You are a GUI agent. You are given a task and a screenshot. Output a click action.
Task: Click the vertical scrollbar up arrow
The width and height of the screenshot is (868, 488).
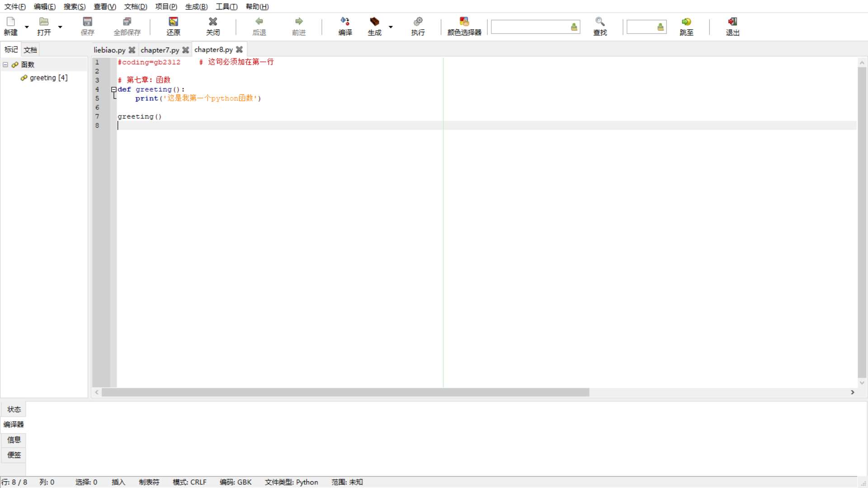pos(862,62)
